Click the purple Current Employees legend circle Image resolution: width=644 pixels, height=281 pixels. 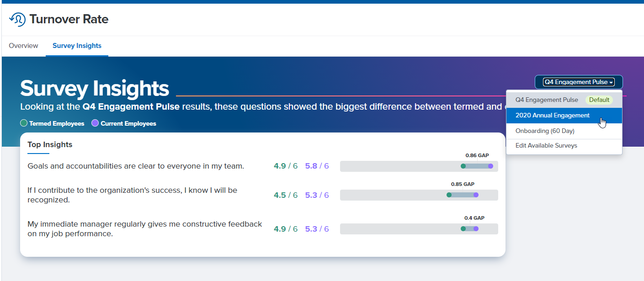(x=95, y=123)
